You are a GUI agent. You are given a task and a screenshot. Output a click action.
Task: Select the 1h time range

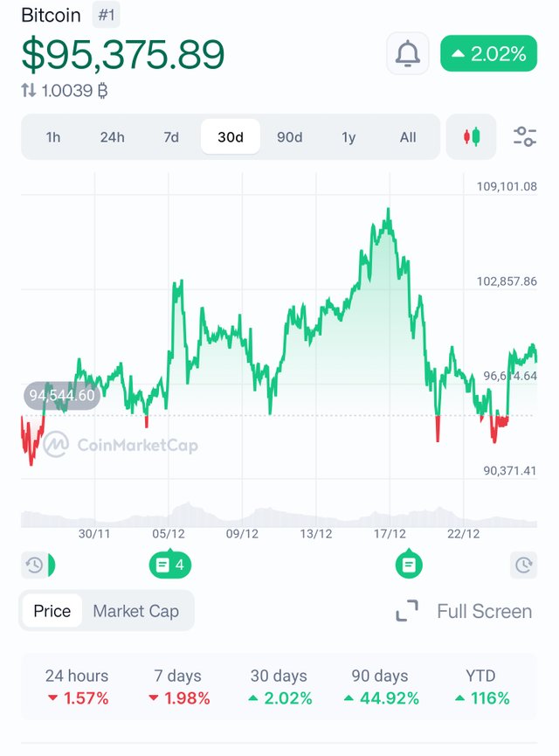pyautogui.click(x=53, y=137)
